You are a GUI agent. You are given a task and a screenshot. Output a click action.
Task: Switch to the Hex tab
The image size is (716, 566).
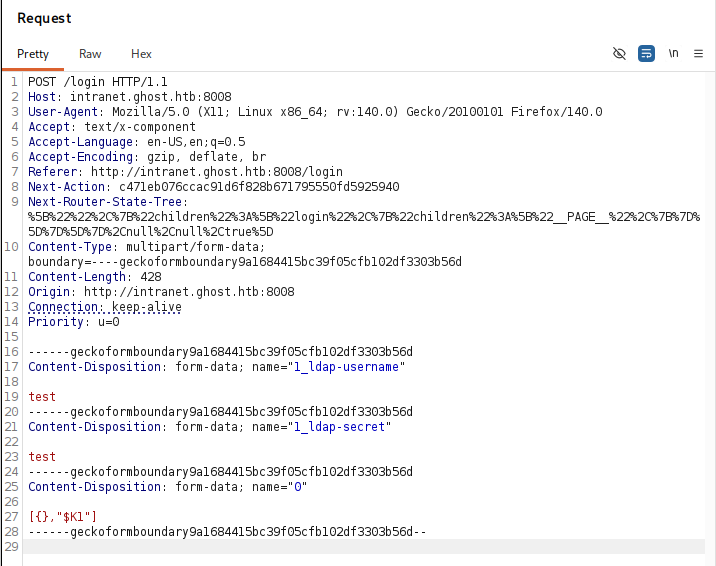tap(141, 54)
